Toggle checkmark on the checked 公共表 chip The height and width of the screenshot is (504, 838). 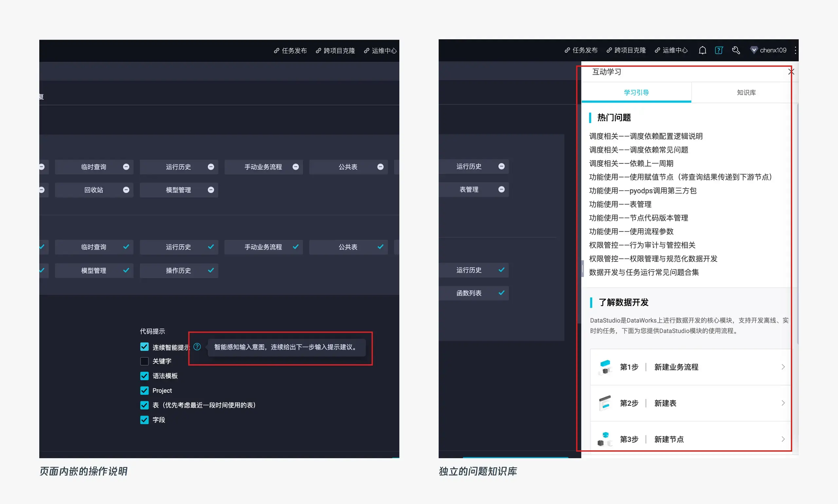tap(380, 247)
